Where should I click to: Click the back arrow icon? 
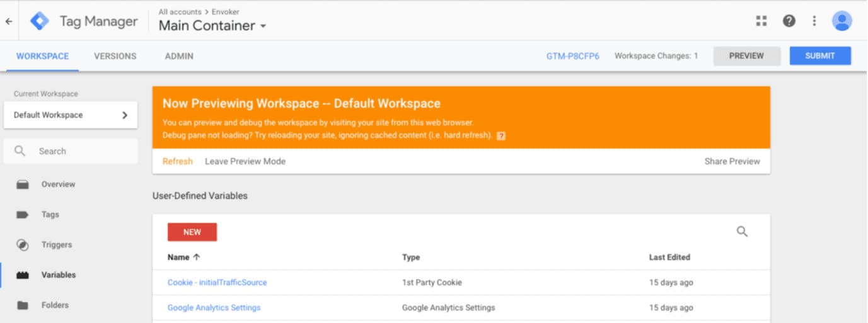[9, 21]
